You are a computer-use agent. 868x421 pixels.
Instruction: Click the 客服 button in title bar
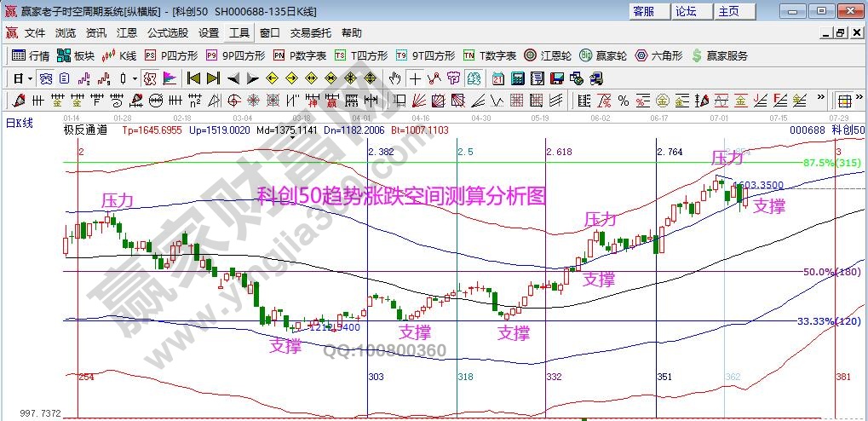click(x=643, y=11)
